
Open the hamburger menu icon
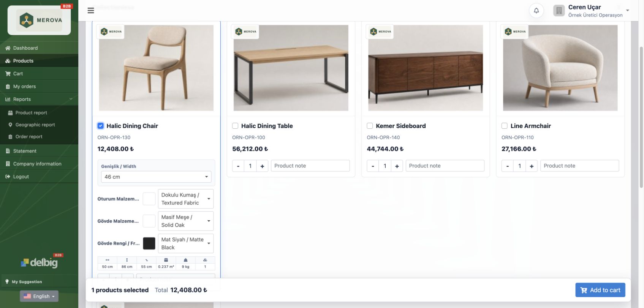click(91, 11)
